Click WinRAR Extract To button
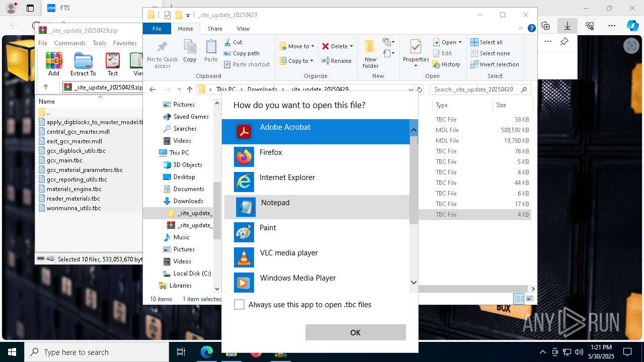The height and width of the screenshot is (362, 644). (x=83, y=64)
